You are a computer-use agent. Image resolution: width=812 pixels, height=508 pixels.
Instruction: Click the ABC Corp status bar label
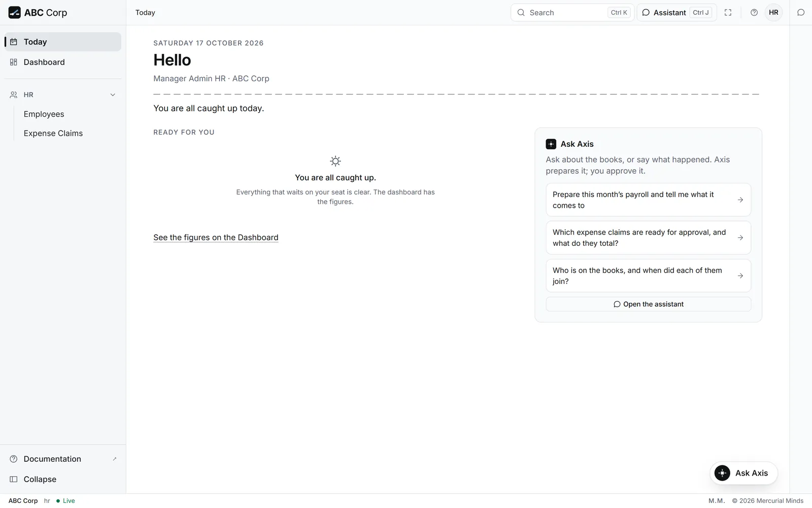pos(23,501)
